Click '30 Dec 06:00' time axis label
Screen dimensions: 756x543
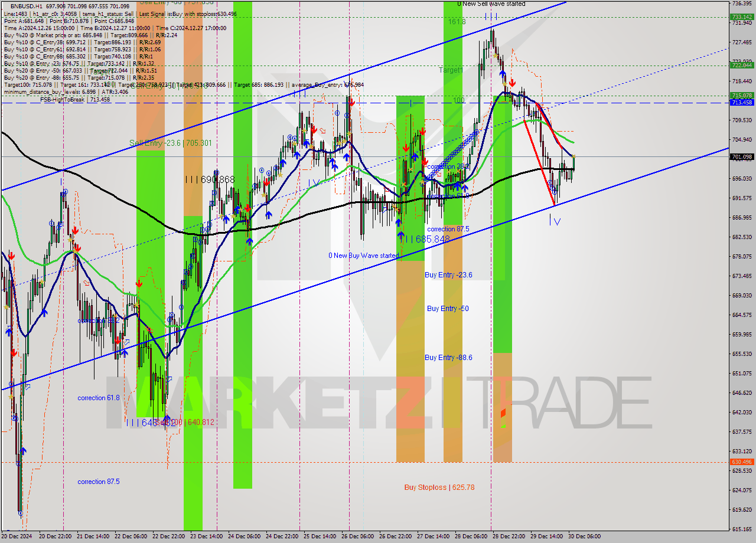[585, 537]
